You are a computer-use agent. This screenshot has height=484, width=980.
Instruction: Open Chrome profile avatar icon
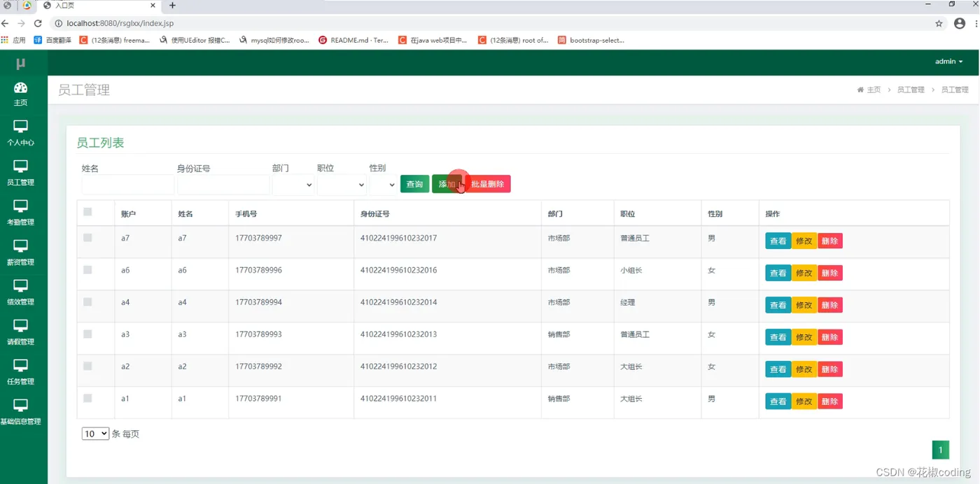click(x=960, y=23)
